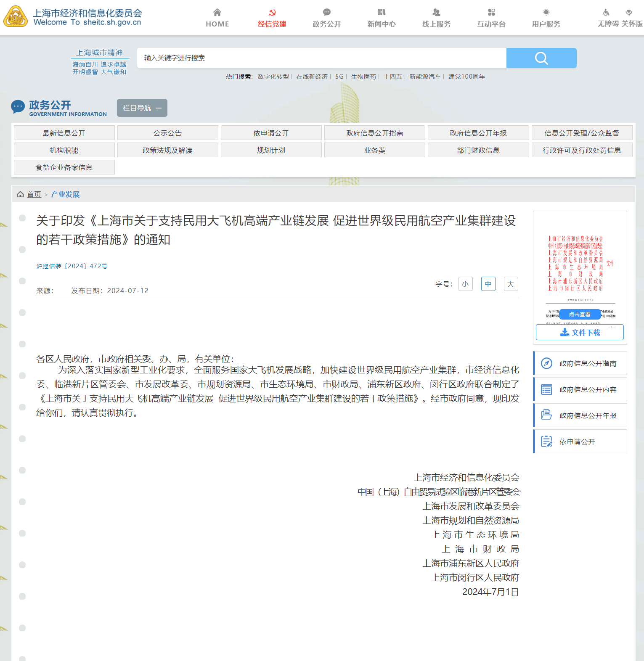Open the 线上服务 top menu

click(436, 18)
